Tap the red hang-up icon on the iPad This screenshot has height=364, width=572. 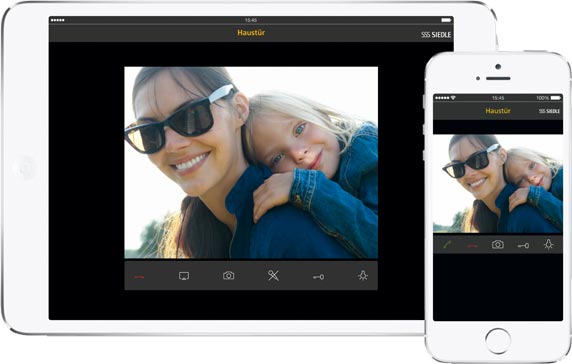coord(139,277)
